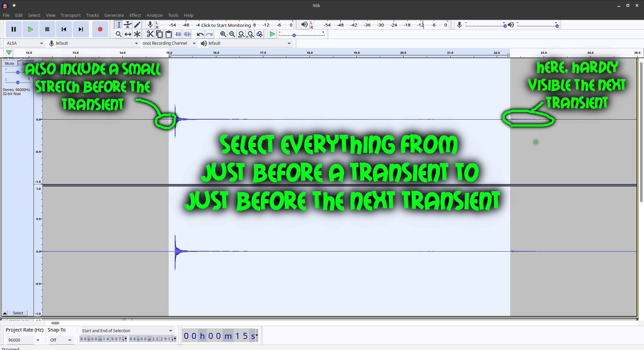The height and width of the screenshot is (350, 644).
Task: Fit the project in the window
Action: (x=251, y=34)
